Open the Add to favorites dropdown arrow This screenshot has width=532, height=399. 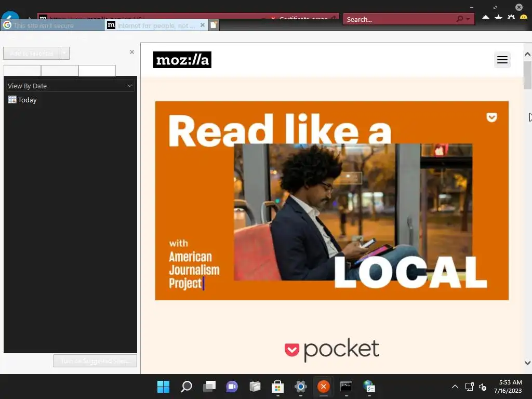click(x=64, y=54)
